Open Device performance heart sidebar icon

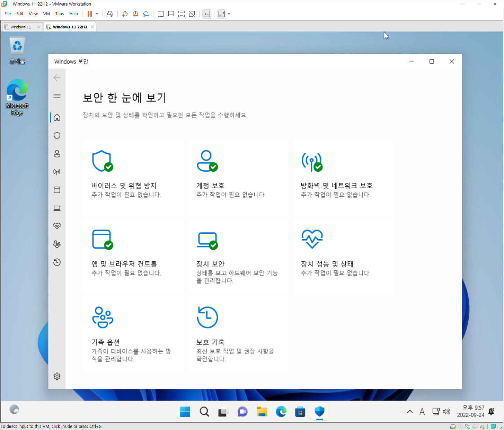57,226
